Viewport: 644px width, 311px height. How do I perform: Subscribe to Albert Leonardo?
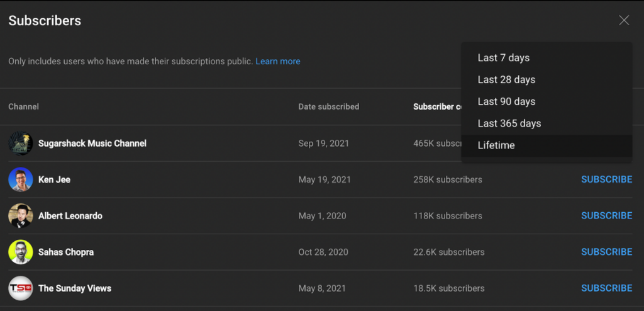coord(606,216)
